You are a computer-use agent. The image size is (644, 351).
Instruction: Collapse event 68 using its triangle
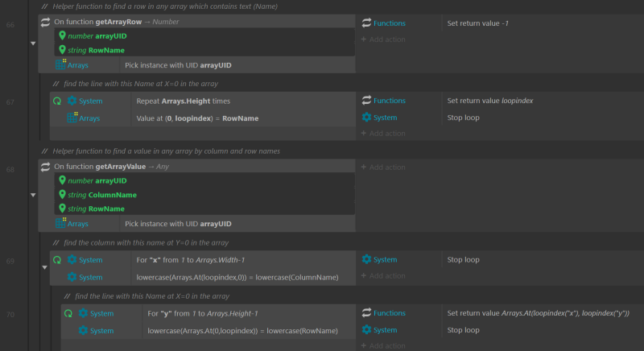pyautogui.click(x=33, y=195)
